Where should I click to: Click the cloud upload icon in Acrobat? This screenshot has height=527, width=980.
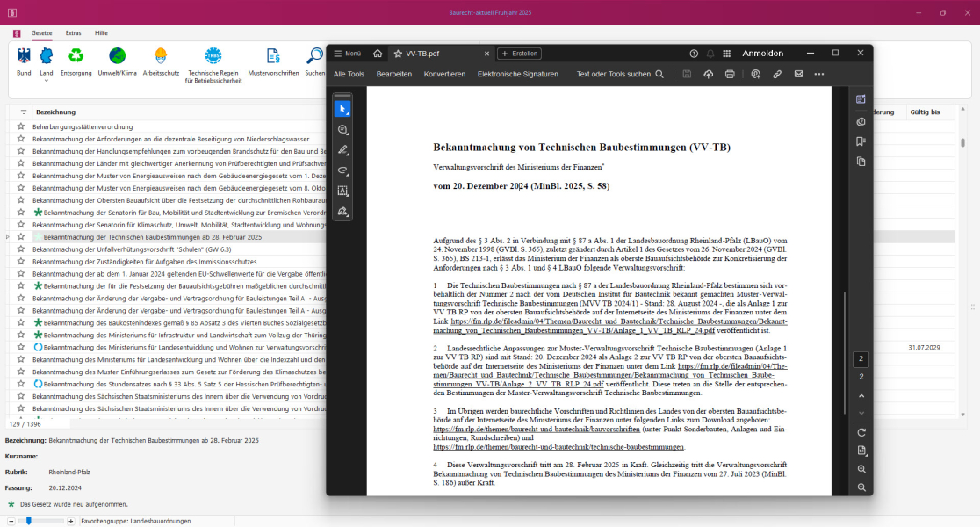pos(708,74)
